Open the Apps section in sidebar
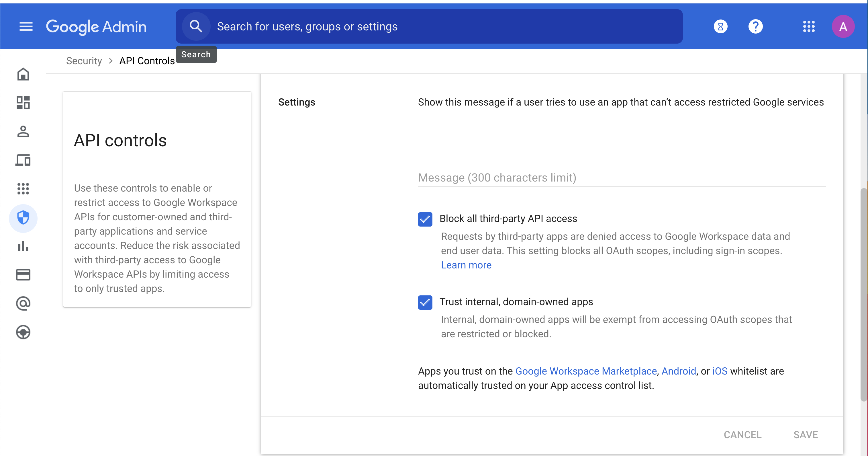 pyautogui.click(x=23, y=189)
